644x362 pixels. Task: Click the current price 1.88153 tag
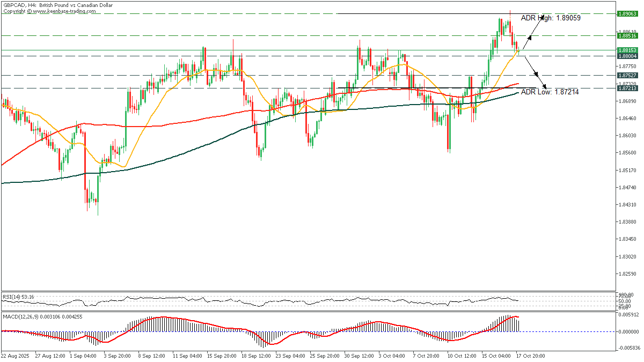[x=627, y=50]
